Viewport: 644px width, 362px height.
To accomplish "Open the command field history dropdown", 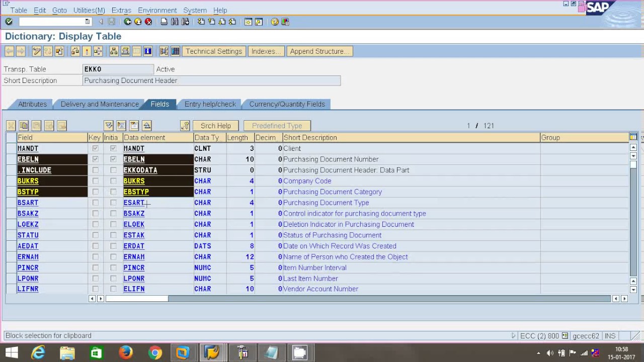I will (x=87, y=22).
